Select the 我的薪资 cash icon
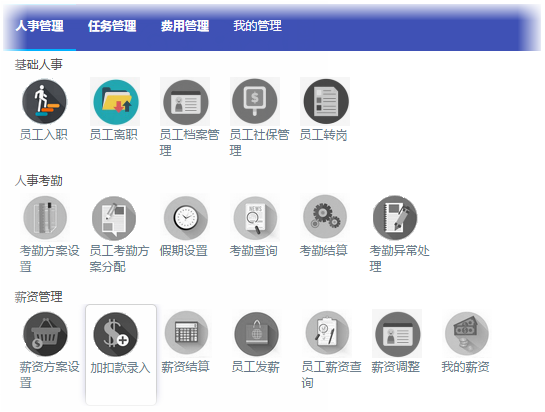 467,334
